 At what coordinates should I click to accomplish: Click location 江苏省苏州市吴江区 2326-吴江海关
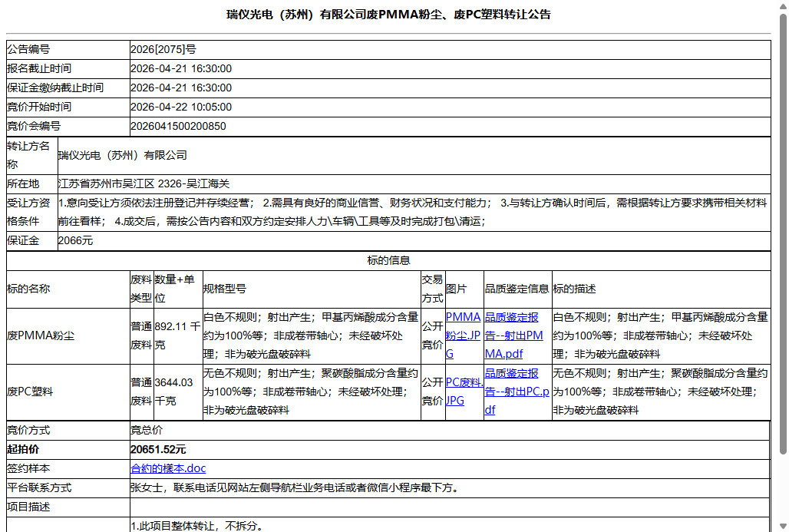coord(144,183)
